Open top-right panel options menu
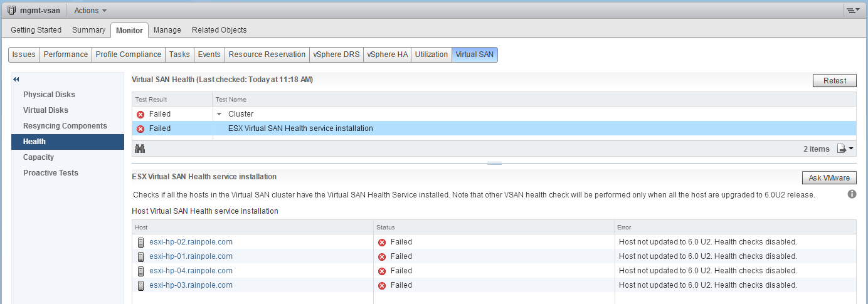This screenshot has height=304, width=868. [852, 11]
